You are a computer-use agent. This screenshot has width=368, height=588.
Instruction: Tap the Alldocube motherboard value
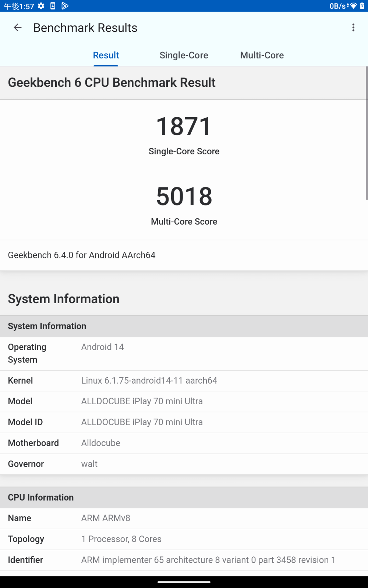tap(101, 443)
